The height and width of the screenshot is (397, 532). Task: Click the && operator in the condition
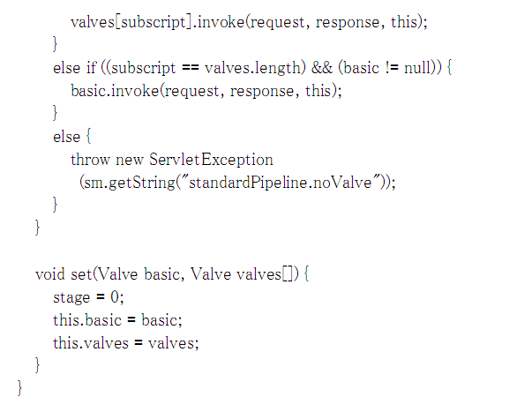(x=322, y=68)
